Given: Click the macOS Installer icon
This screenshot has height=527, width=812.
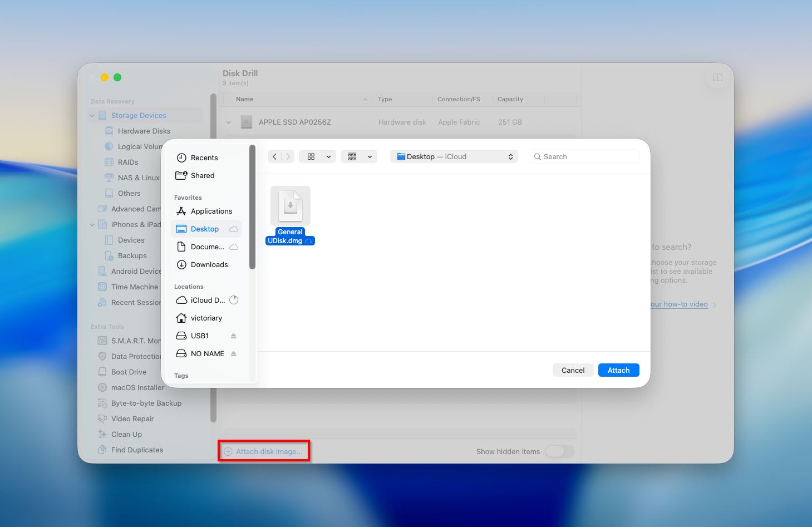Looking at the screenshot, I should (x=102, y=387).
